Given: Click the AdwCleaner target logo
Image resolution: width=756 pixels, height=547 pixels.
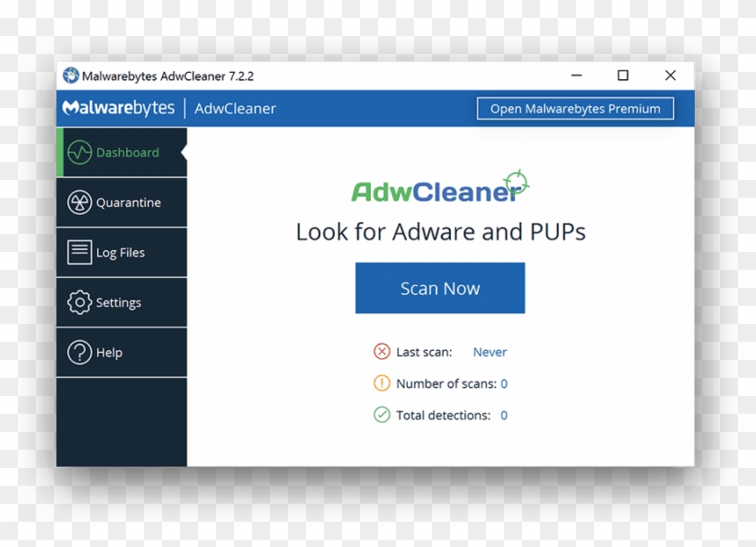Looking at the screenshot, I should 517,181.
